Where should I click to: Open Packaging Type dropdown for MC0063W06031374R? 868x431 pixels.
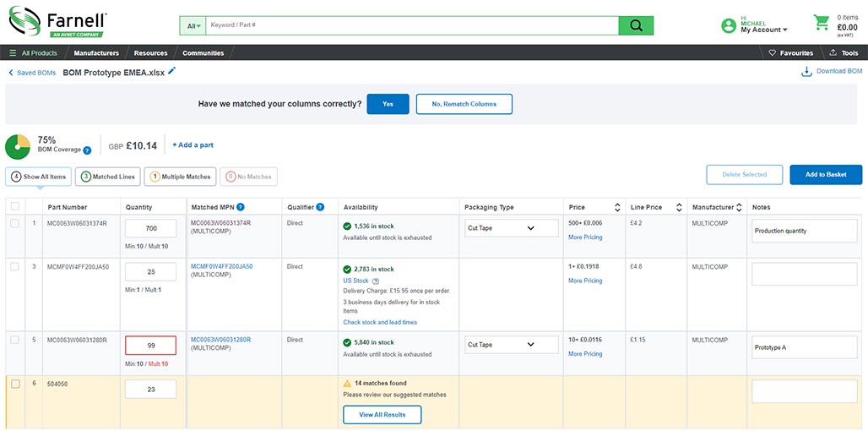512,228
